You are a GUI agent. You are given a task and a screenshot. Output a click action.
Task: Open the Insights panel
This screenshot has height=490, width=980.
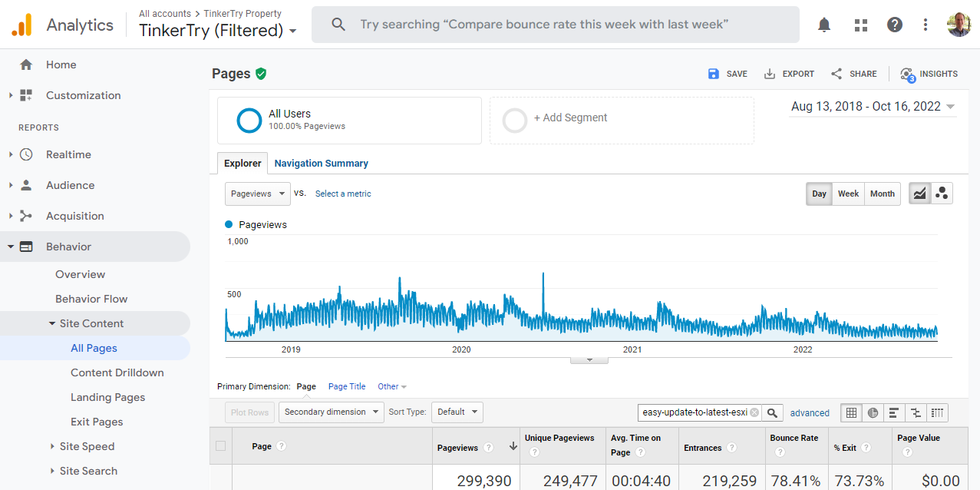point(929,74)
